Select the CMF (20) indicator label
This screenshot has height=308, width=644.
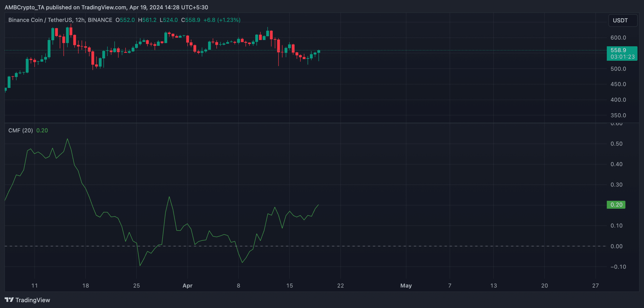coord(21,130)
